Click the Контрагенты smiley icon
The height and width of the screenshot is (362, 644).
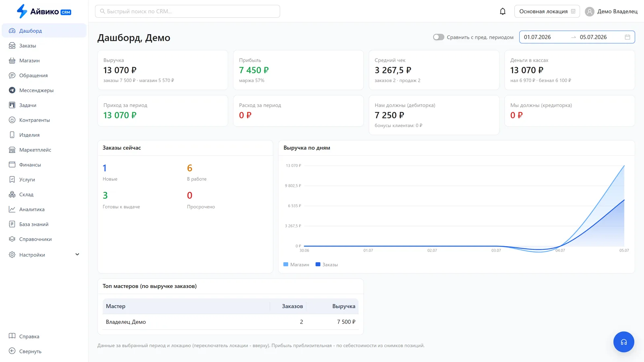click(x=12, y=120)
